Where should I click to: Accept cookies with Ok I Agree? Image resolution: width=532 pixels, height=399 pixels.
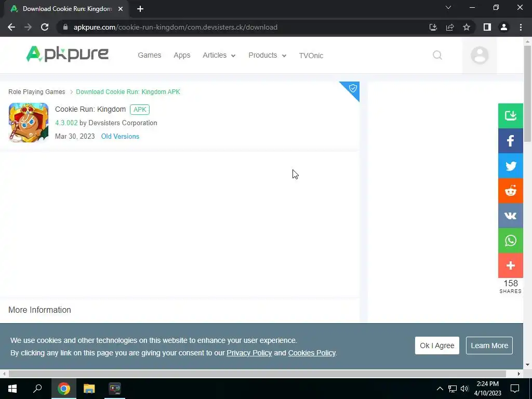coord(437,345)
